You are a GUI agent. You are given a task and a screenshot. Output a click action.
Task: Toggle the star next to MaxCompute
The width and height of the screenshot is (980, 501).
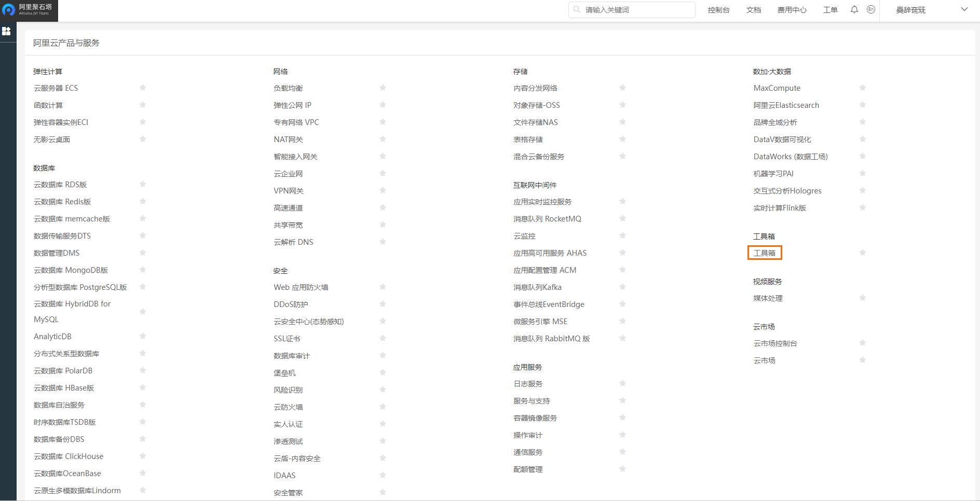click(862, 88)
